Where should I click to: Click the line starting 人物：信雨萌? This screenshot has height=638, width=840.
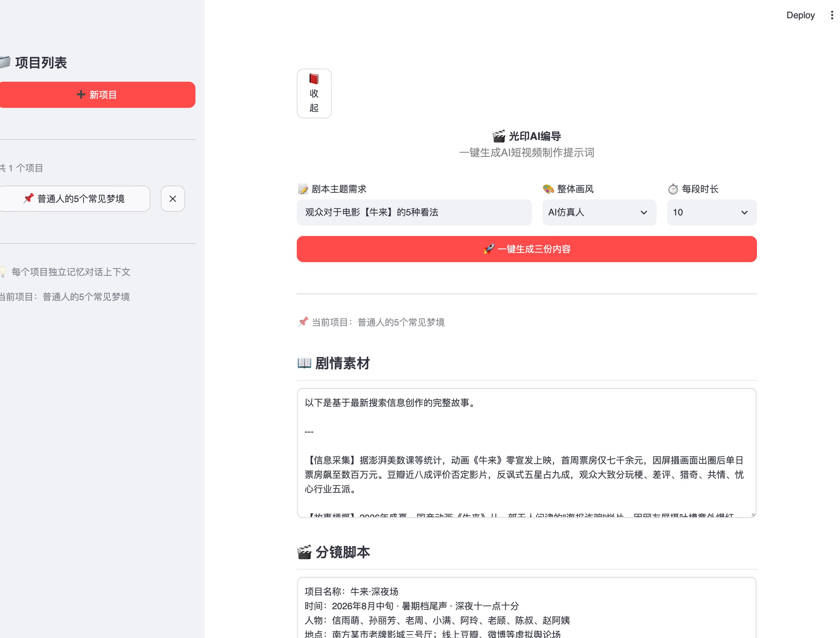437,620
